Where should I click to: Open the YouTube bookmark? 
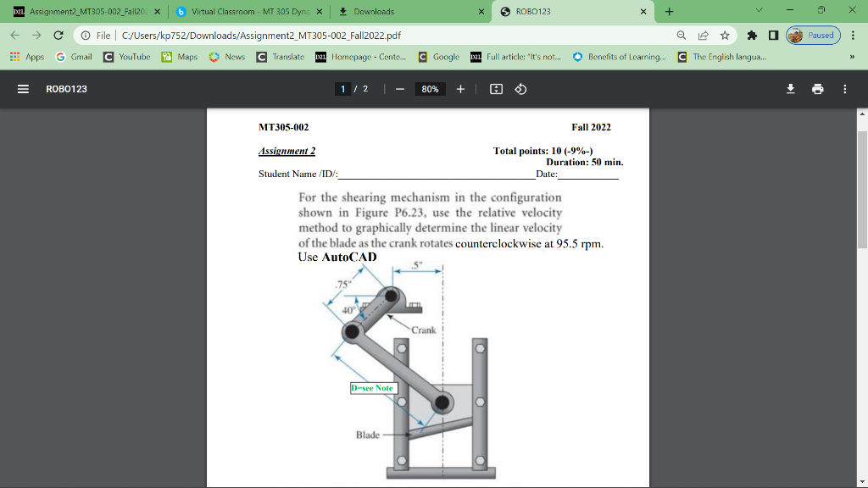pos(127,57)
